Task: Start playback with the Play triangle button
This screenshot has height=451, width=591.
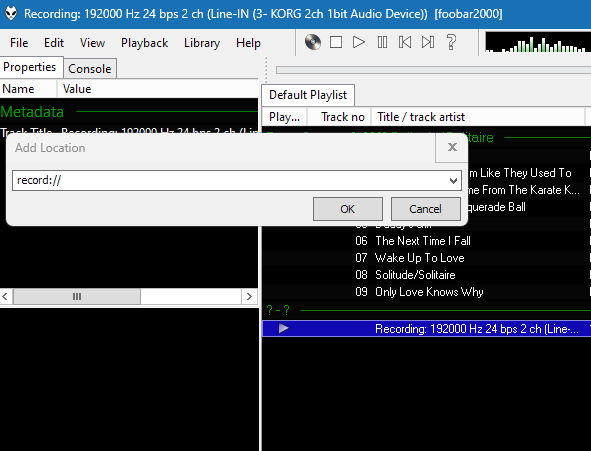Action: 358,42
